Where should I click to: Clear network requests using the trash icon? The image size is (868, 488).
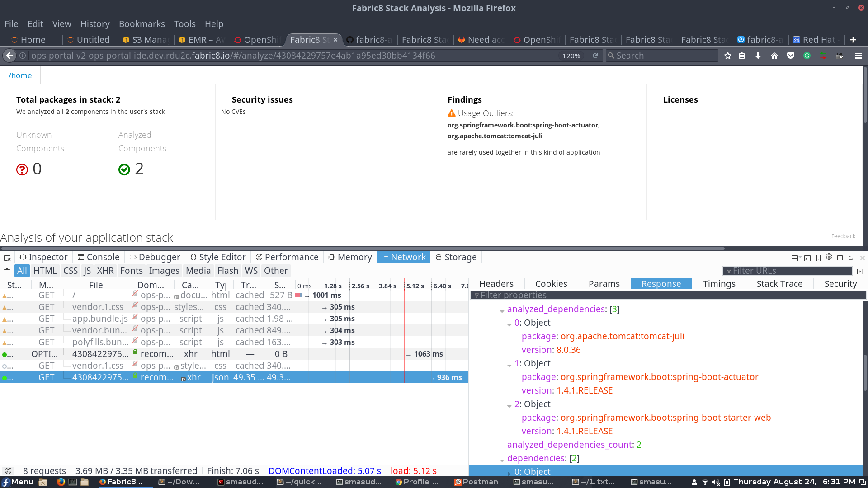click(x=7, y=271)
